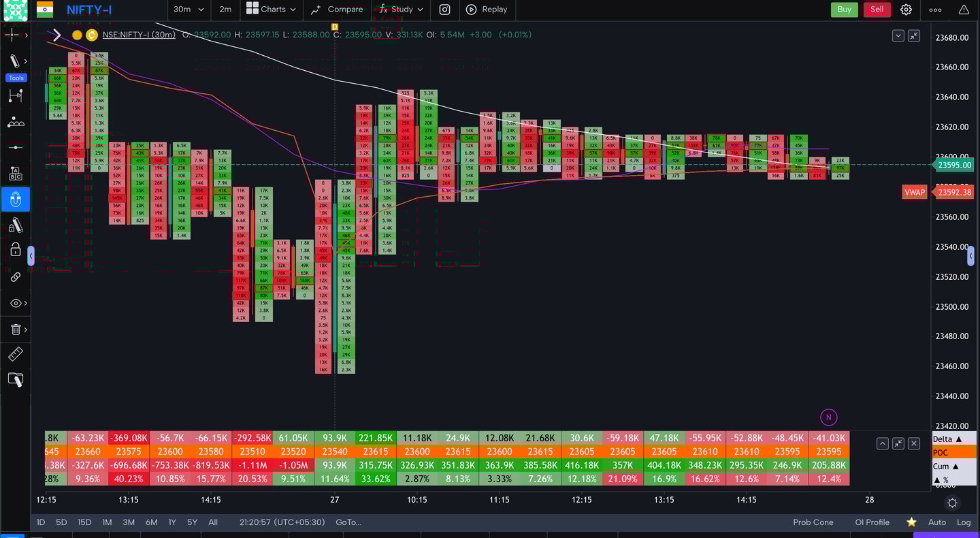The image size is (980, 538).
Task: Click the purple N marker
Action: (828, 417)
